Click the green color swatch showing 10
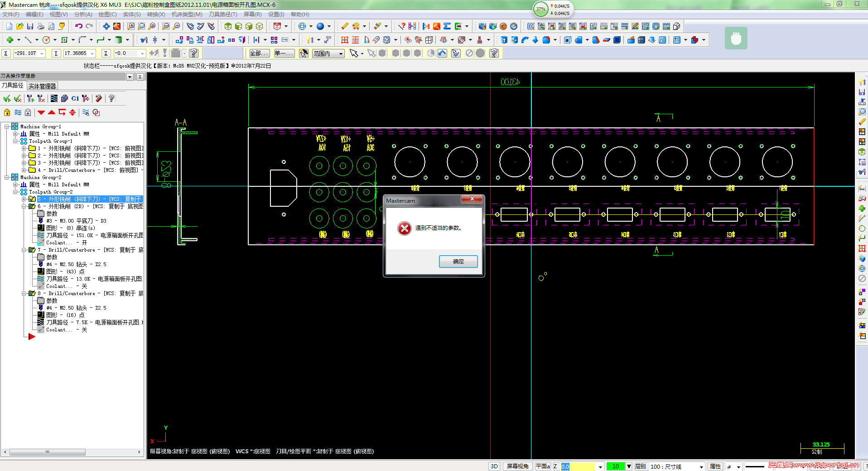This screenshot has width=868, height=471. [616, 466]
